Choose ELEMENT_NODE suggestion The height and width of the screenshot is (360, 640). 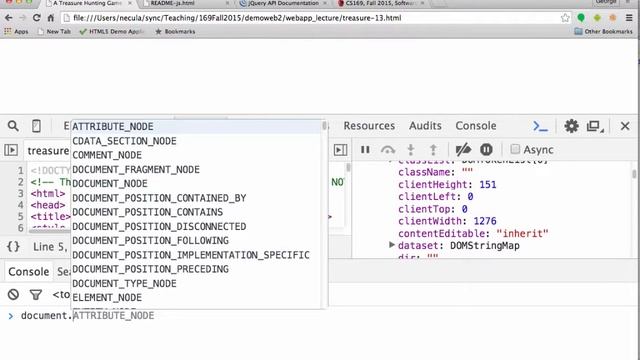tap(196, 298)
